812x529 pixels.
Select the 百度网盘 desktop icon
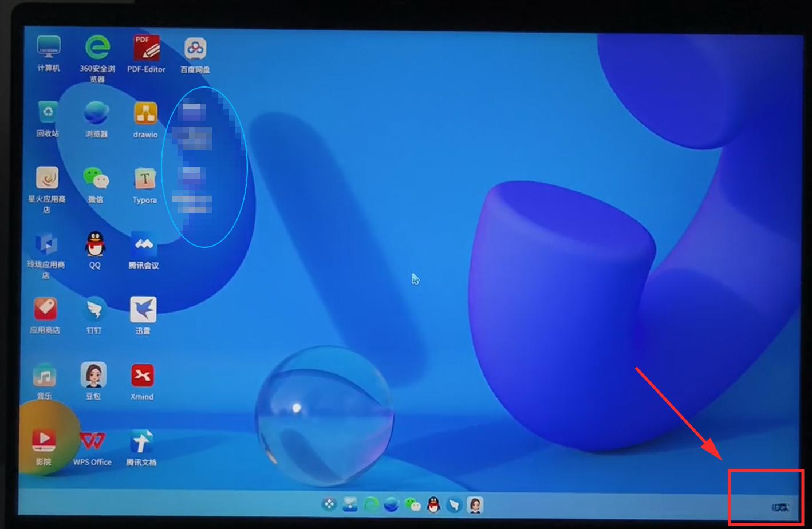195,49
